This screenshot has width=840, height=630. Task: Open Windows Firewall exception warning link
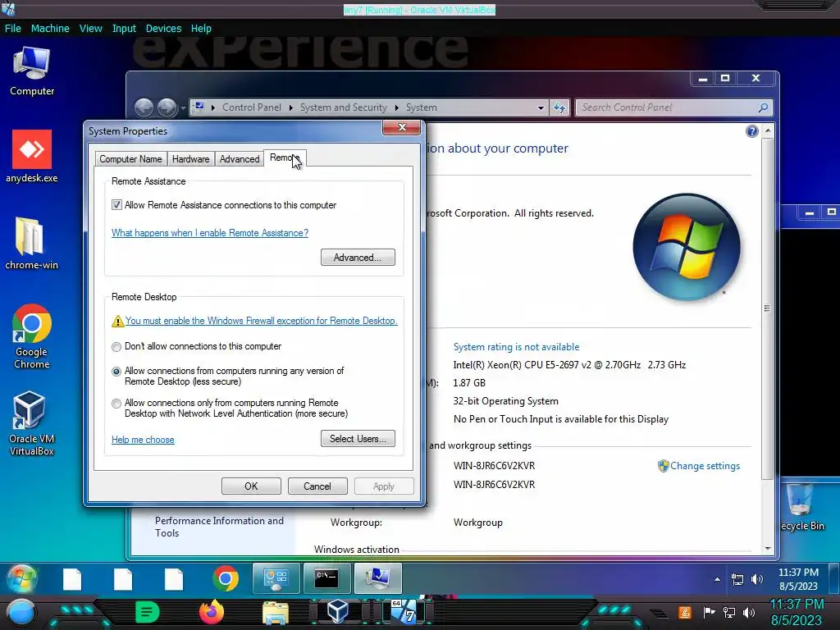pyautogui.click(x=261, y=321)
